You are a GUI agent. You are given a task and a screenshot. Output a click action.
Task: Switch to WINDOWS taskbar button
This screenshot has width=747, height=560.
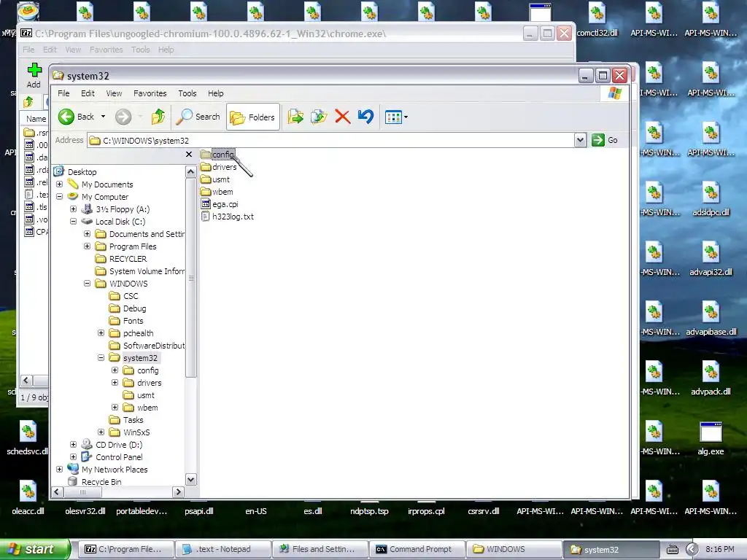pos(513,549)
